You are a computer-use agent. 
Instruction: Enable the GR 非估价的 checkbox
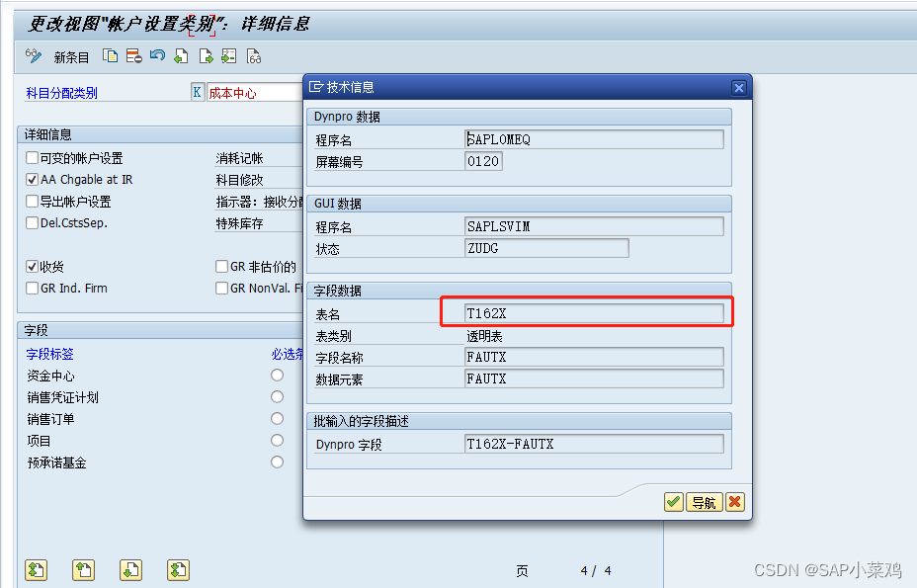[x=222, y=266]
